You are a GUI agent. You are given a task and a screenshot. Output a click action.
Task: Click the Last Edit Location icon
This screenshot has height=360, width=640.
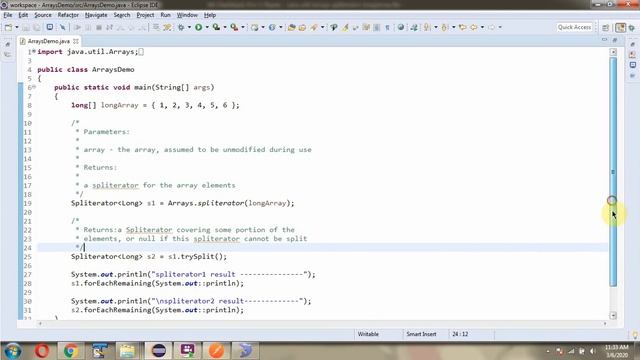pos(463,27)
